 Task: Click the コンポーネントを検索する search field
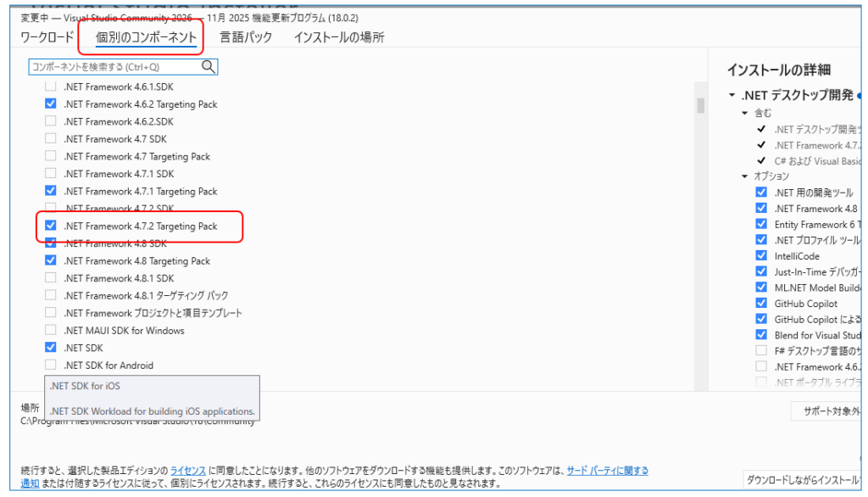tap(113, 66)
